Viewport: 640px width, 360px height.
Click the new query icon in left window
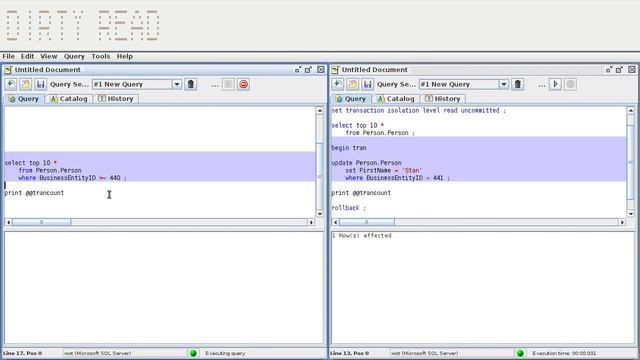pos(11,84)
